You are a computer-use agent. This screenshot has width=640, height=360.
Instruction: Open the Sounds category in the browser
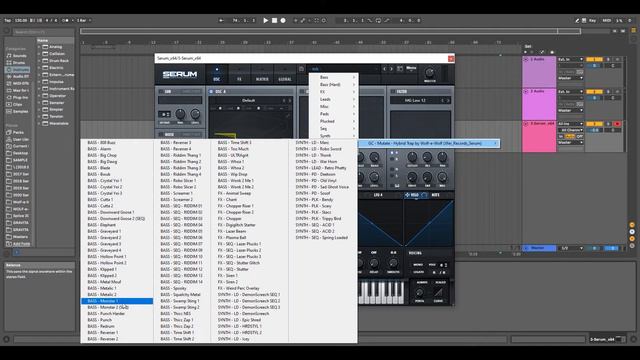click(19, 56)
